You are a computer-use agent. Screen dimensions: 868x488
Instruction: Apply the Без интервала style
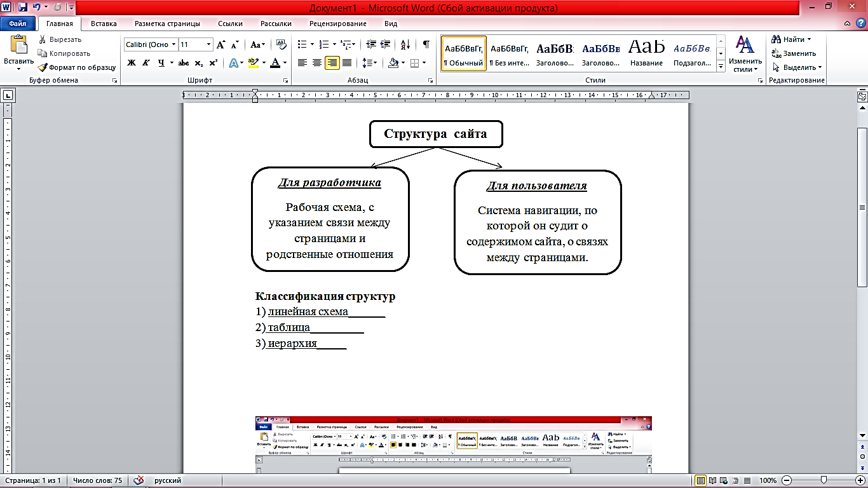click(x=510, y=54)
